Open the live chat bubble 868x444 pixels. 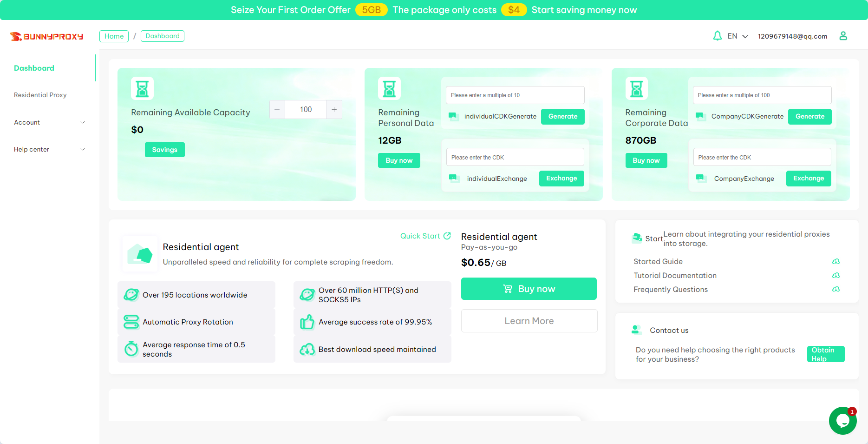(x=842, y=421)
